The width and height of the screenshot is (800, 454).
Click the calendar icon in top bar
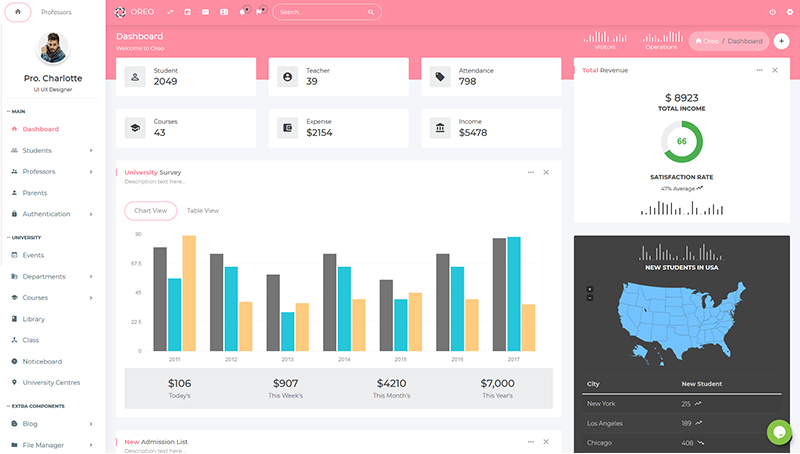click(x=187, y=12)
